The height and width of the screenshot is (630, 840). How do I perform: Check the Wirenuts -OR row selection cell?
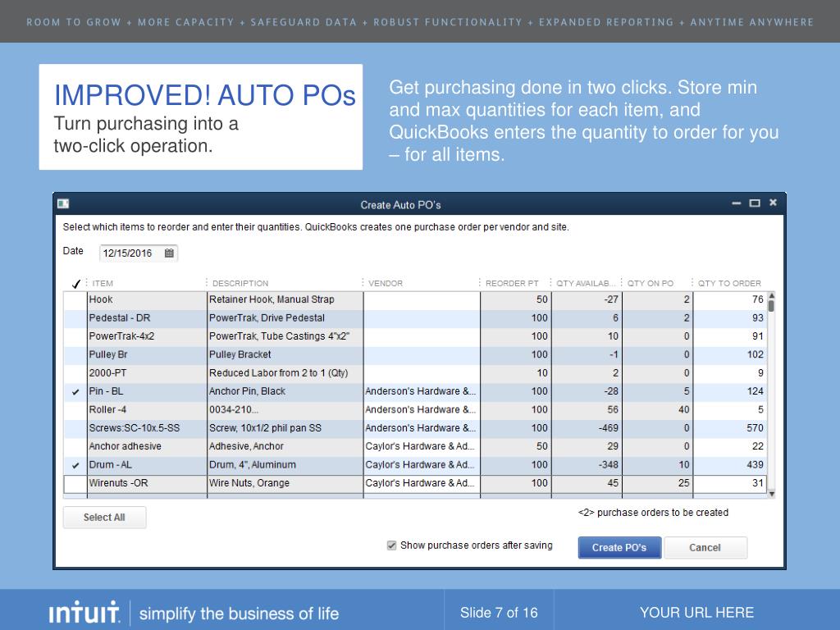(75, 483)
